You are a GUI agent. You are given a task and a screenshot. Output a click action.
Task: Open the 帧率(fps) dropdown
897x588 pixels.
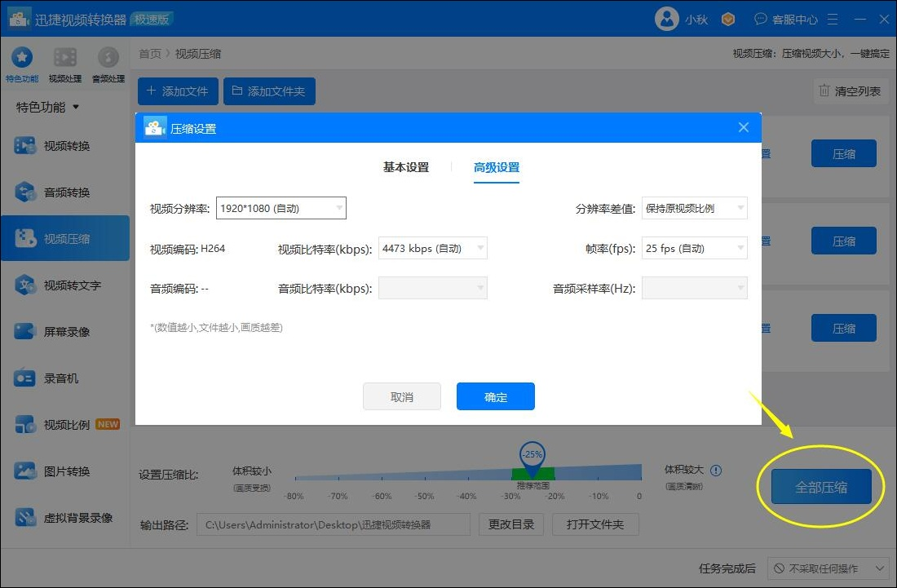click(695, 248)
